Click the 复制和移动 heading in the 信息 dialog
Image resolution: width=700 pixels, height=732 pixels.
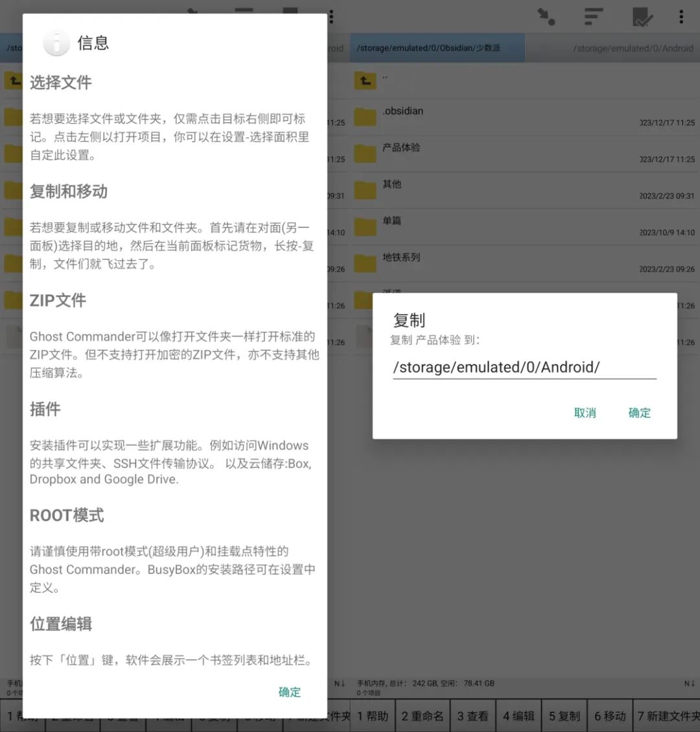click(x=69, y=191)
